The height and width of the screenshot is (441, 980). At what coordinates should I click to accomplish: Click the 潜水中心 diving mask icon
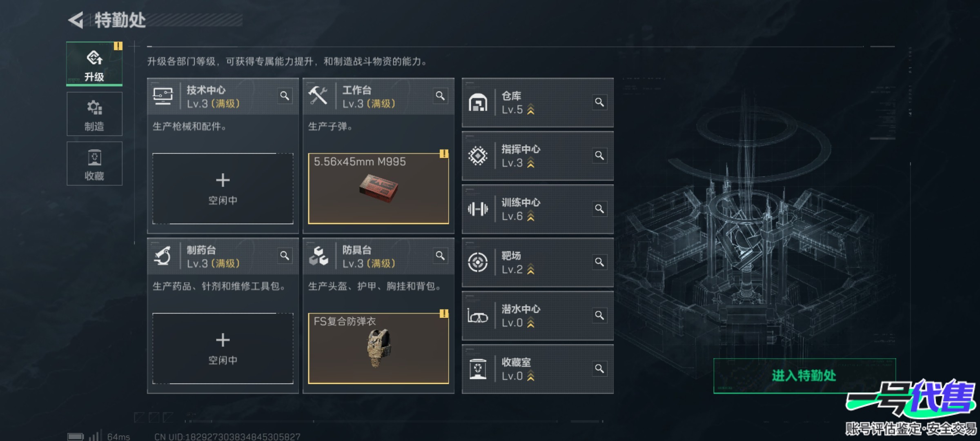pyautogui.click(x=478, y=316)
